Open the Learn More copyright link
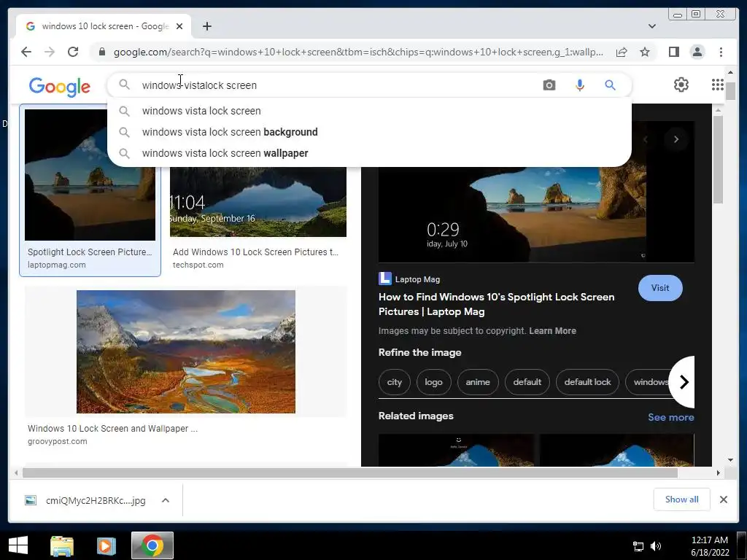This screenshot has width=747, height=560. point(552,331)
